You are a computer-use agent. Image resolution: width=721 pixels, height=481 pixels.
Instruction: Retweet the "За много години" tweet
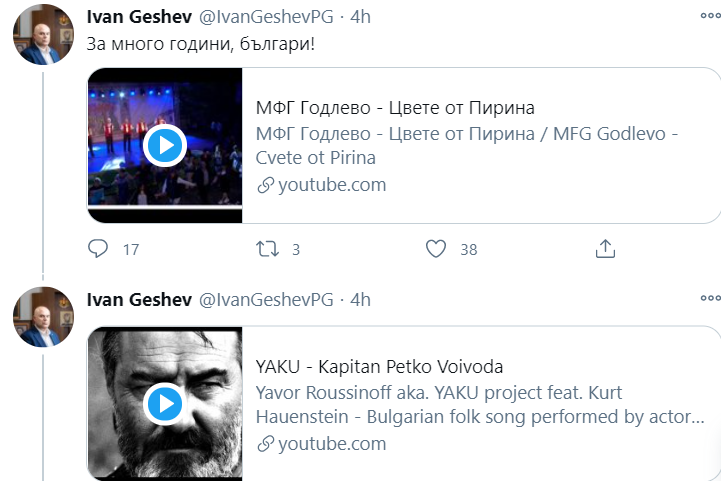tap(268, 249)
